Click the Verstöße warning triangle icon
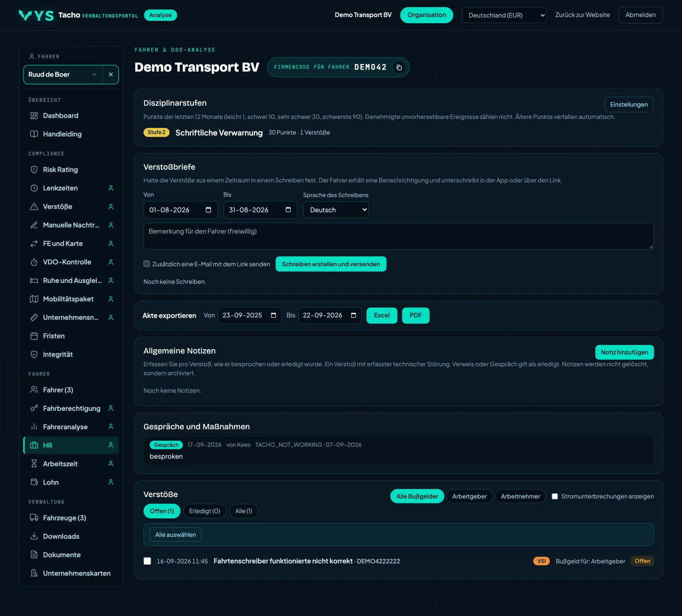682x616 pixels. click(34, 207)
